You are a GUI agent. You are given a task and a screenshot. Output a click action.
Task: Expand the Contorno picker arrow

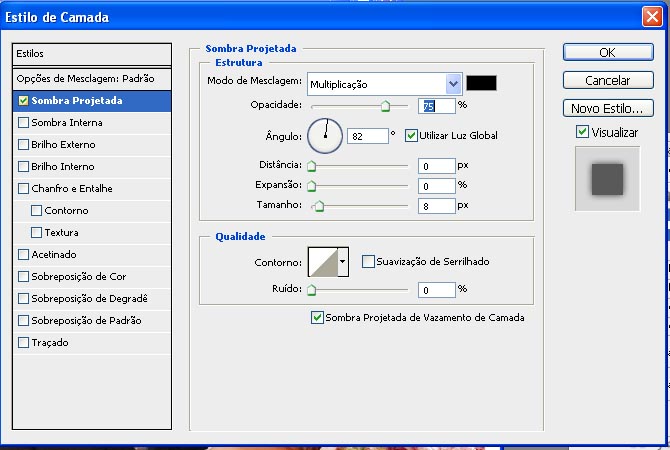click(343, 262)
